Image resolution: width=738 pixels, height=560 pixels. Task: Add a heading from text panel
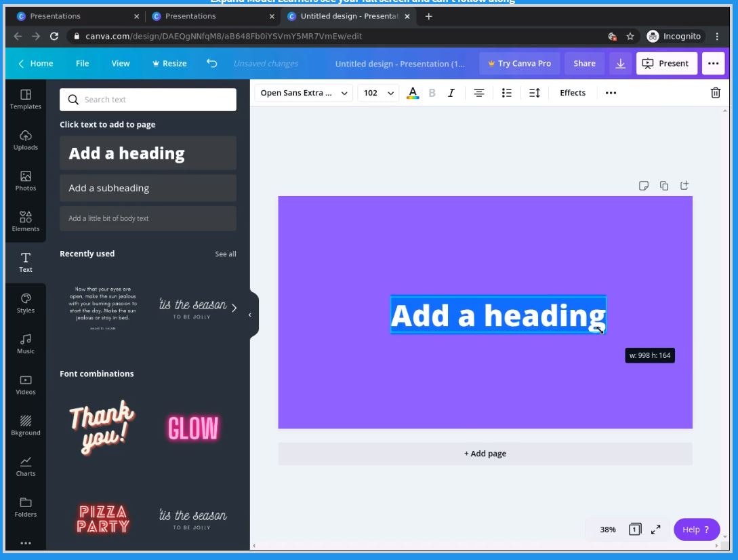tap(148, 153)
